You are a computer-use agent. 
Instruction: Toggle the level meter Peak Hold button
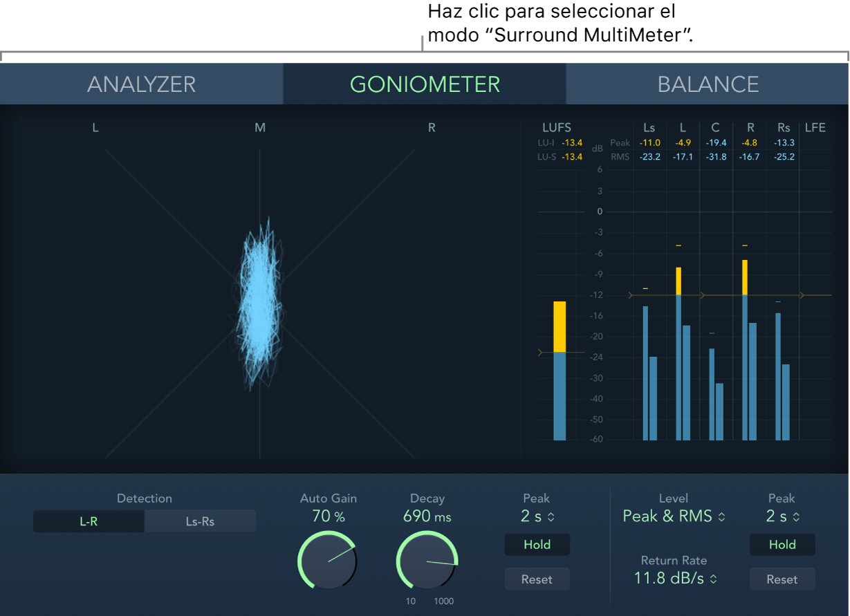click(x=782, y=545)
